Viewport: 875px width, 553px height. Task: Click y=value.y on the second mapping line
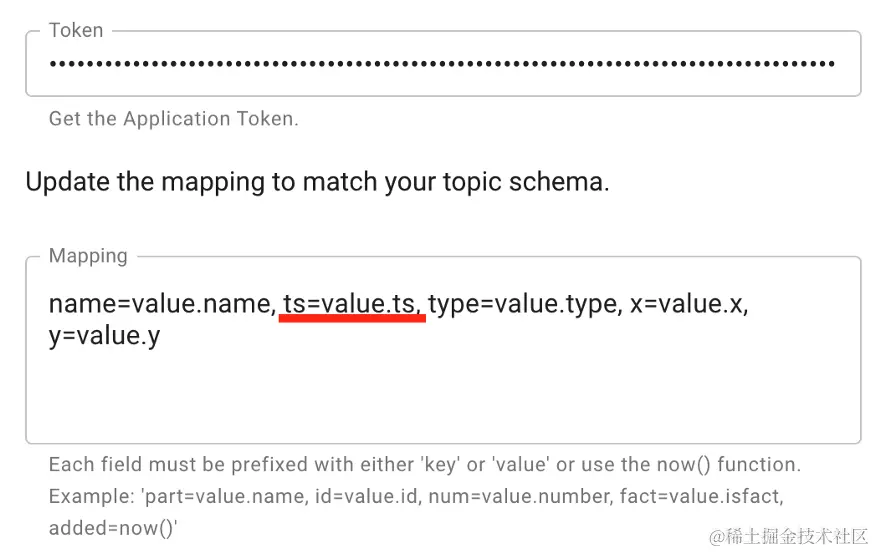(x=104, y=336)
